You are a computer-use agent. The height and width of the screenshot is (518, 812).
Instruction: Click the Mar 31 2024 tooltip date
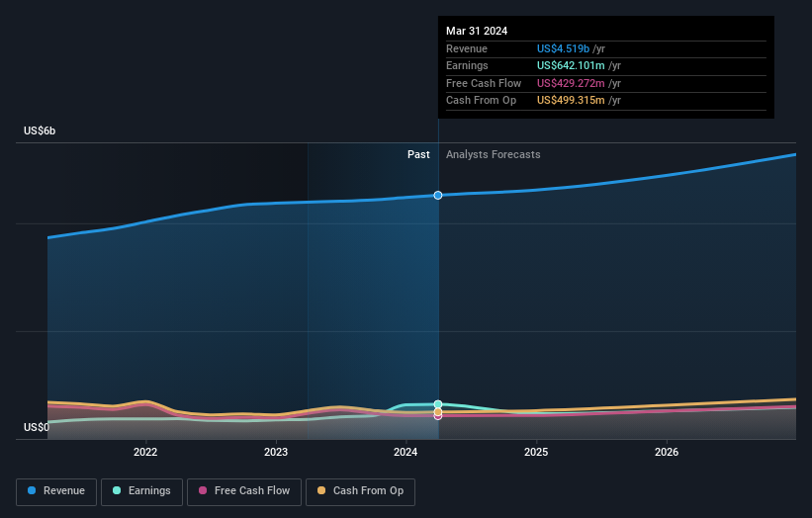tap(477, 31)
